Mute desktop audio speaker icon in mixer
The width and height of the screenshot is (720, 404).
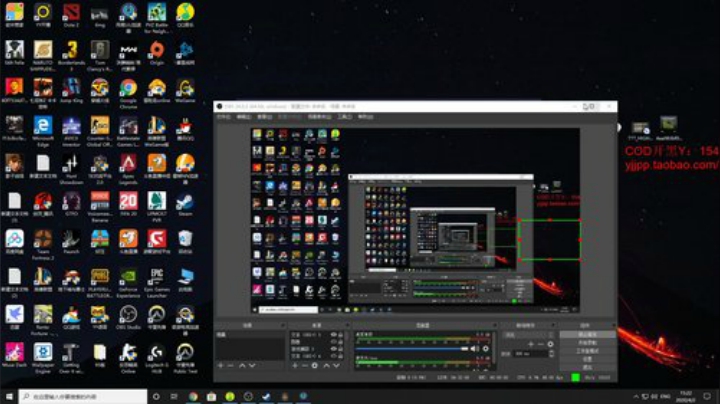(x=475, y=349)
